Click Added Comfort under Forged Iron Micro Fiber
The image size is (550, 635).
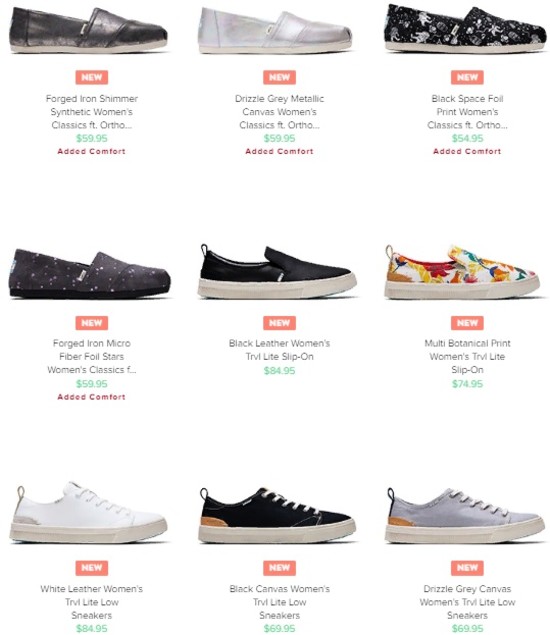92,397
